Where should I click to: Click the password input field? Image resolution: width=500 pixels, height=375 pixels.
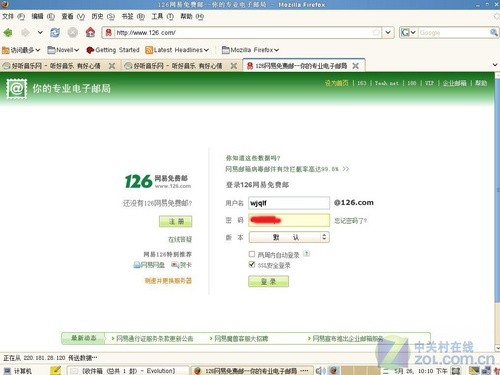click(289, 220)
